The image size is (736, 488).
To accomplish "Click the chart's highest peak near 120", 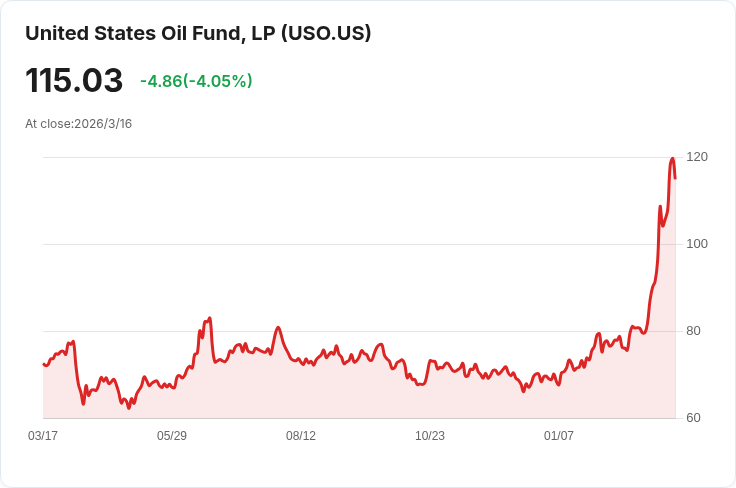I will point(672,159).
